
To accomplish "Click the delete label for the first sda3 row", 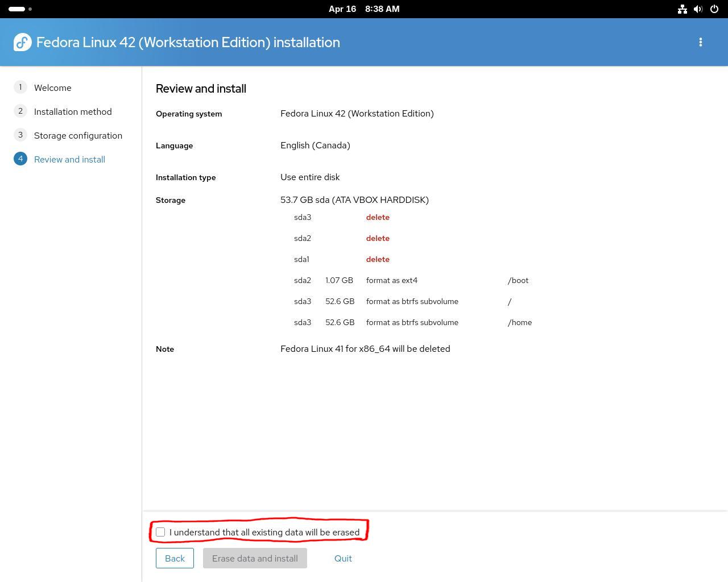I will click(x=378, y=217).
